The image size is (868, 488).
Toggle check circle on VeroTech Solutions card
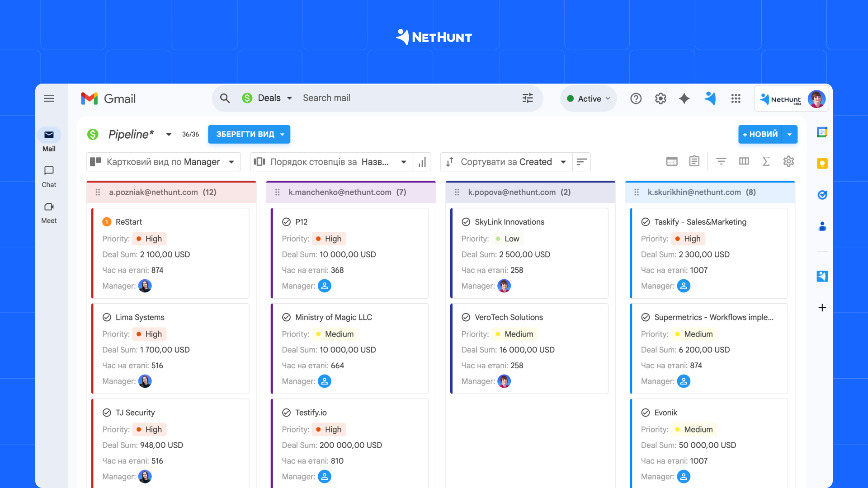466,317
